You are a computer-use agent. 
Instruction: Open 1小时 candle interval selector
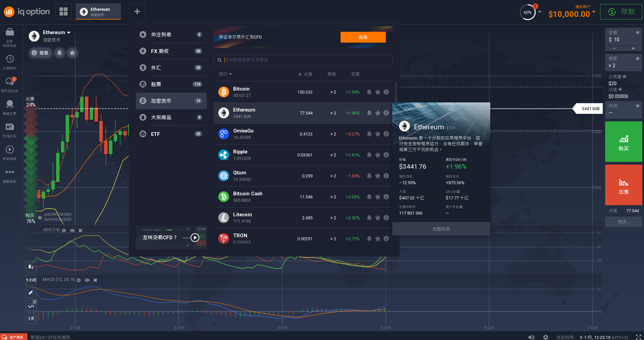click(31, 280)
